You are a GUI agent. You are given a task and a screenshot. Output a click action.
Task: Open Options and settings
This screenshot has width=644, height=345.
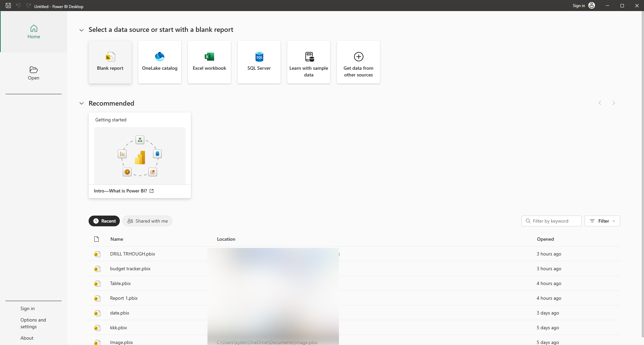33,323
